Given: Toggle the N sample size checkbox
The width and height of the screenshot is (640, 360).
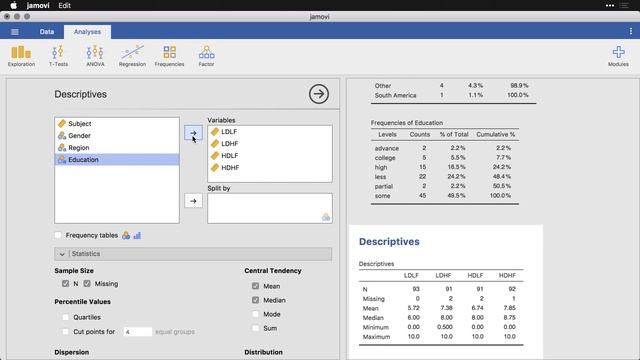Looking at the screenshot, I should (65, 283).
